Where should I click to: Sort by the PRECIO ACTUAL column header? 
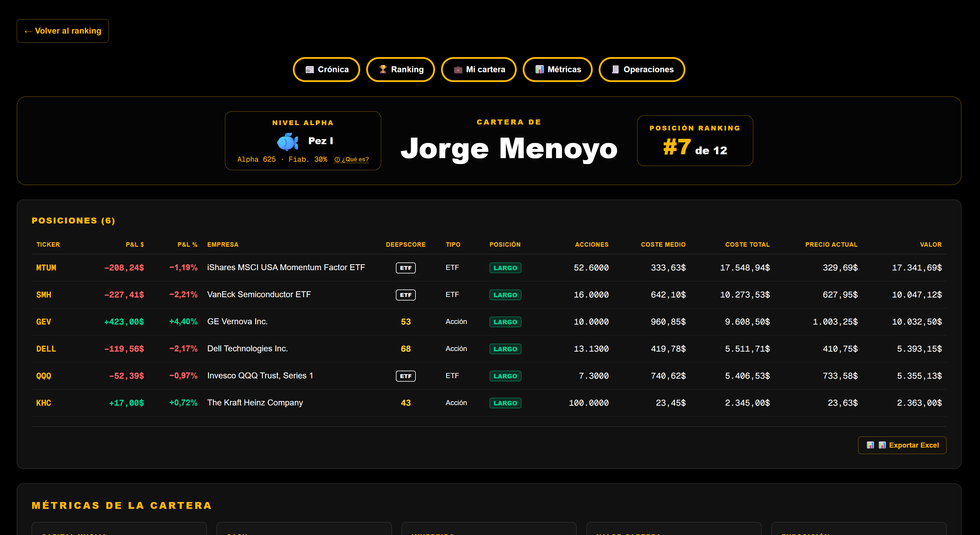pos(831,244)
